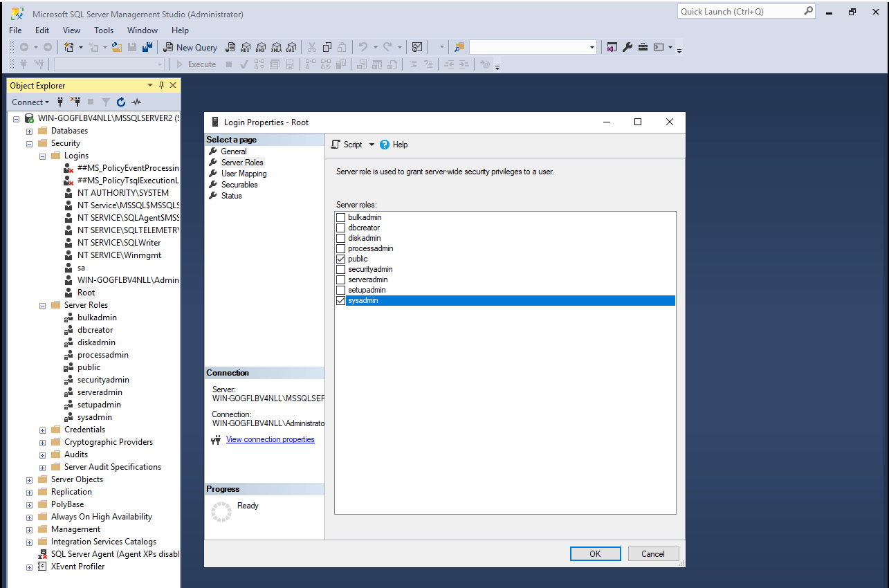Open the Tools menu
The height and width of the screenshot is (588, 889).
(x=104, y=30)
